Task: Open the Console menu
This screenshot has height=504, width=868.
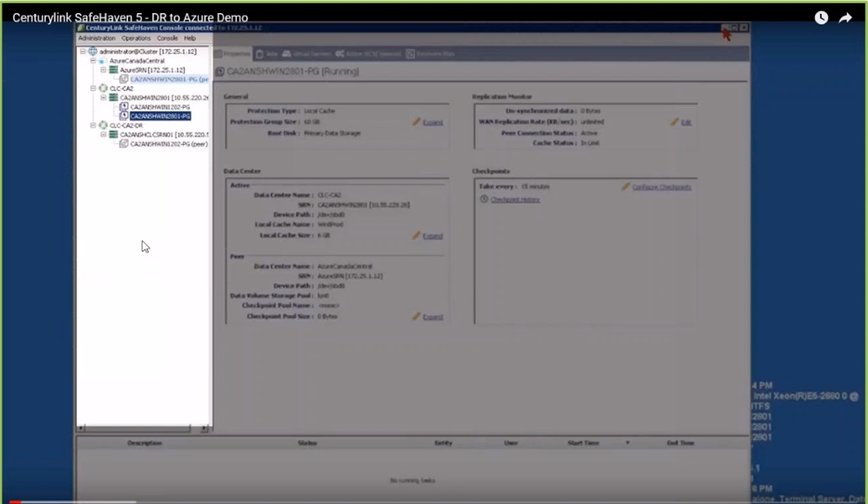Action: pyautogui.click(x=167, y=38)
